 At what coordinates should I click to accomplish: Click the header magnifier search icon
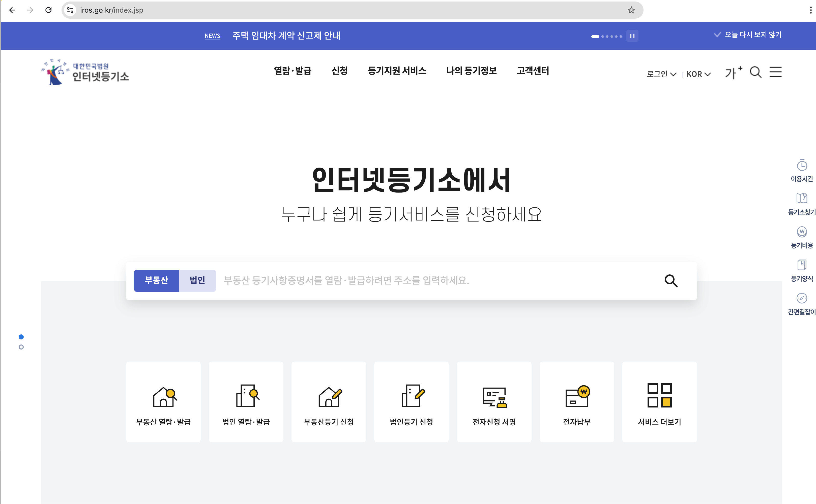[x=755, y=72]
